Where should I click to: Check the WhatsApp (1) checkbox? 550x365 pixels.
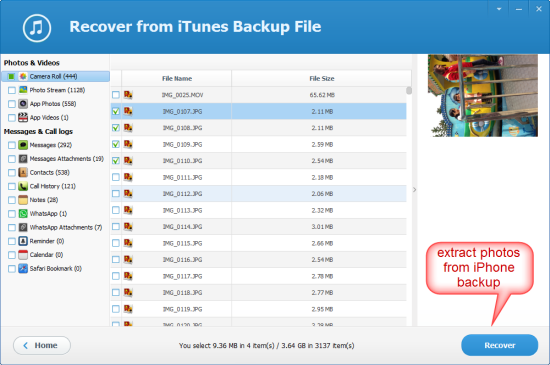[x=12, y=214]
